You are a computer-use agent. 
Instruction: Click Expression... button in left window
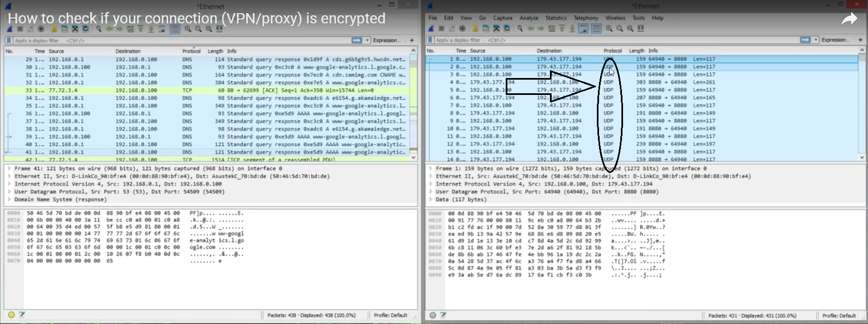click(387, 40)
